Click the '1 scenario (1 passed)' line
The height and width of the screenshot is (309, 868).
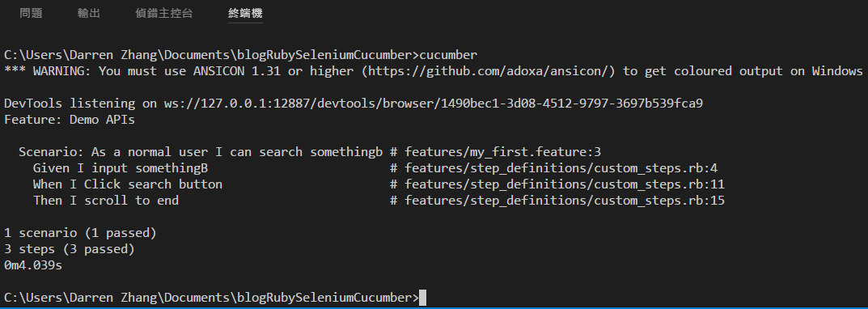click(x=80, y=233)
